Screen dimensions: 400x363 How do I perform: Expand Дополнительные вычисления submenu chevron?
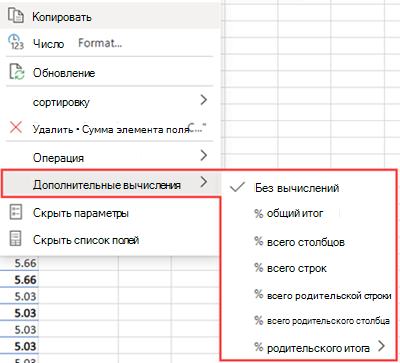tap(204, 182)
